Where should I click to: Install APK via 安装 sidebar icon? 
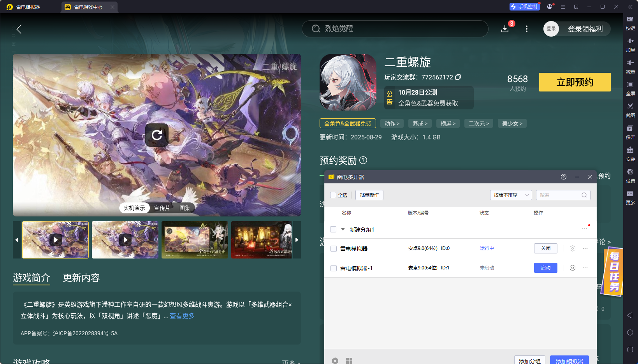pyautogui.click(x=630, y=154)
